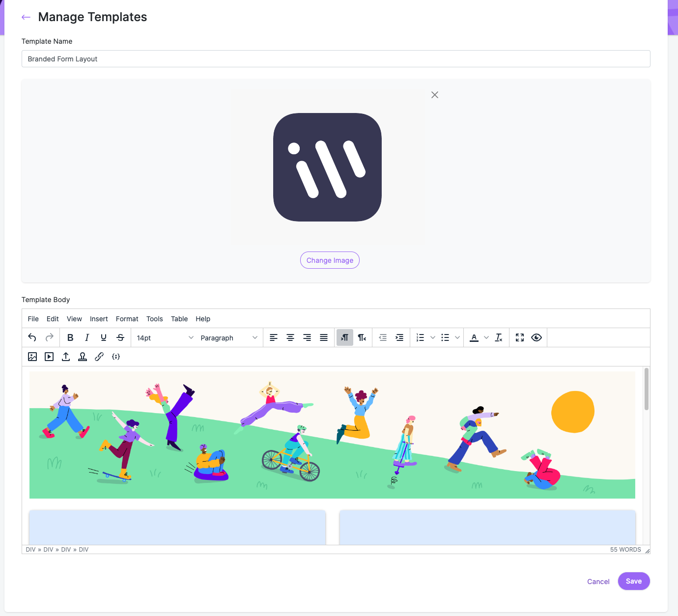Click the app logo image preview

click(328, 167)
